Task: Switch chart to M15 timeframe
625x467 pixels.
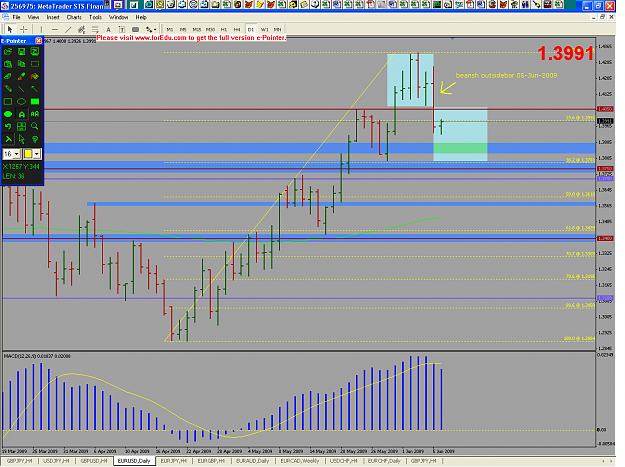Action: click(x=197, y=29)
